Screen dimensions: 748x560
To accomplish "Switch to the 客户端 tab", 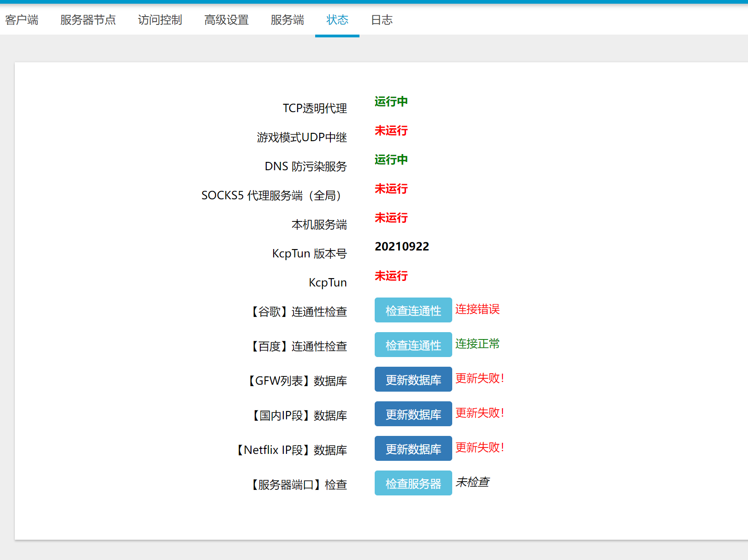I will coord(21,20).
